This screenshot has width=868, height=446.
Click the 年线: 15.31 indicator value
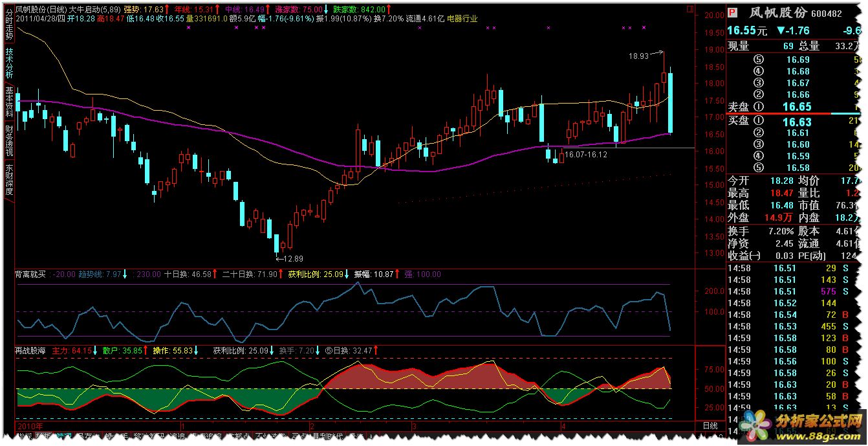pos(195,10)
